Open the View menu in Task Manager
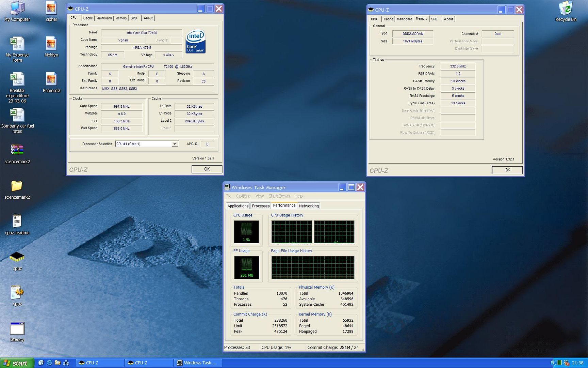This screenshot has width=588, height=368. (260, 196)
